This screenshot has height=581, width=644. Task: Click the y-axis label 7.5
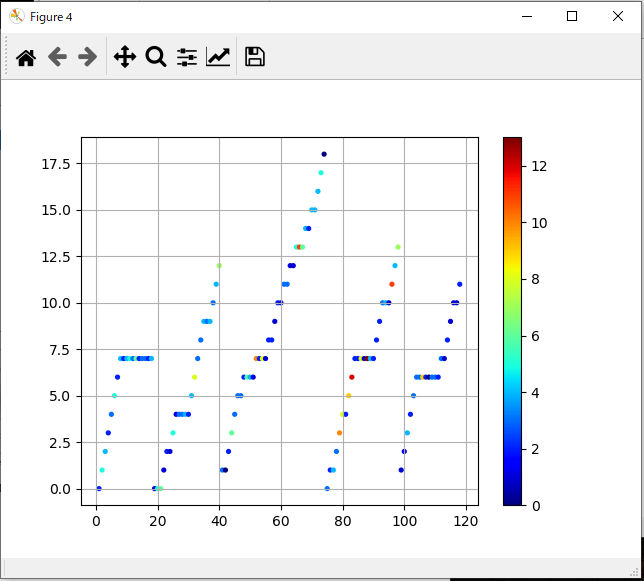[x=60, y=350]
